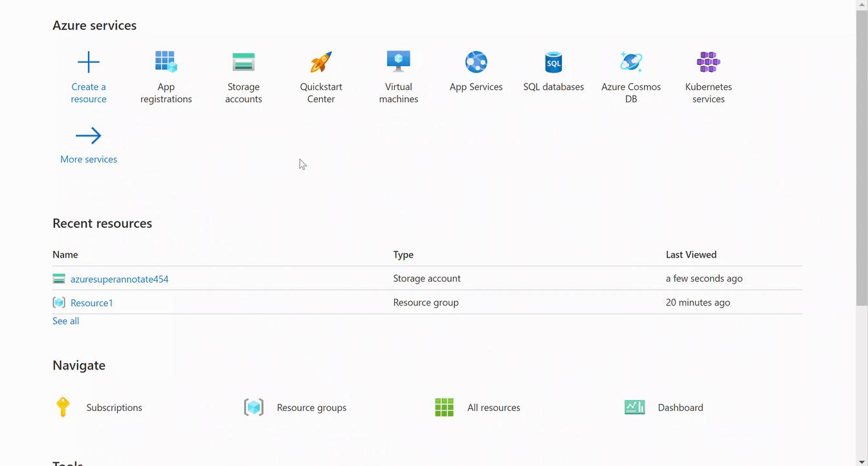The image size is (868, 466).
Task: Click the Azure services heading
Action: point(95,26)
